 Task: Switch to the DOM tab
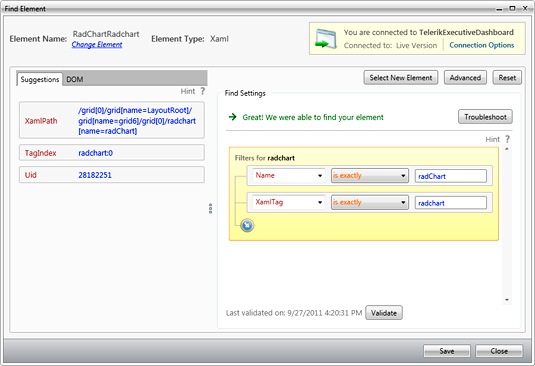(x=75, y=79)
